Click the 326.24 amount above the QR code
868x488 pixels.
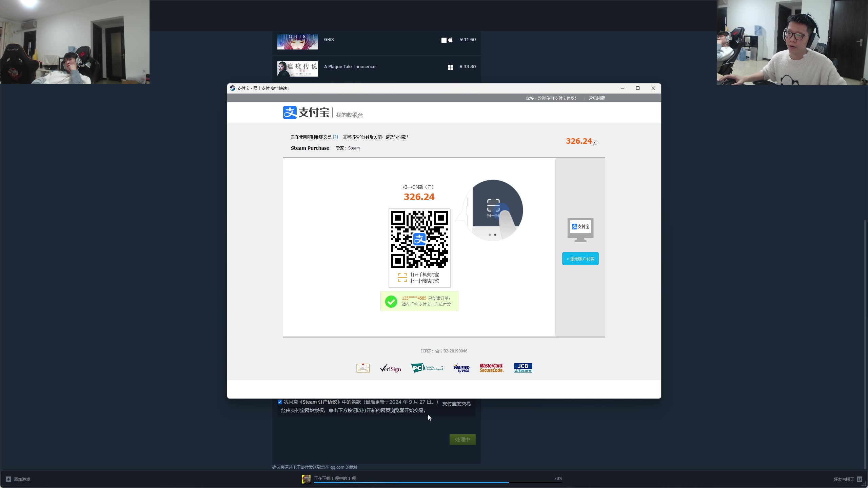click(x=419, y=197)
